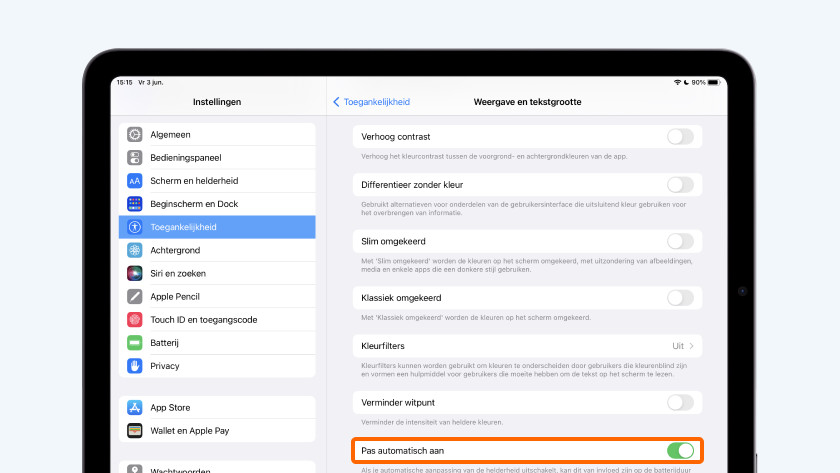Tap the App Store icon

pos(134,407)
